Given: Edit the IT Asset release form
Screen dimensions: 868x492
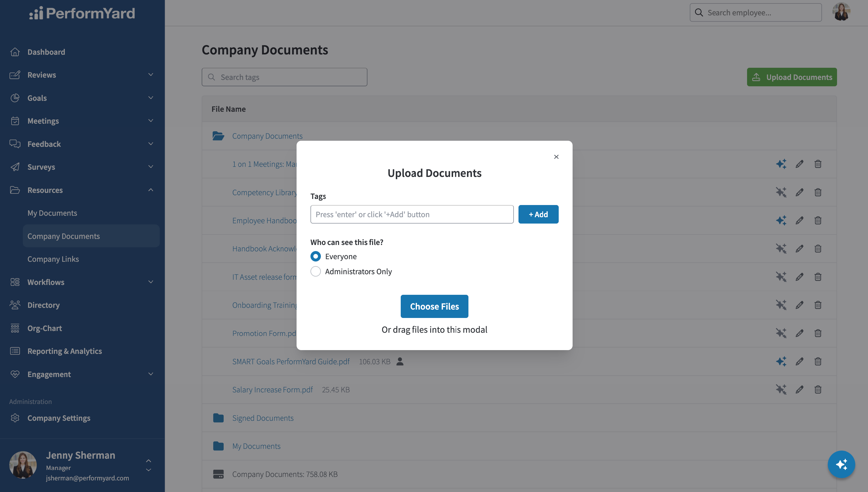Looking at the screenshot, I should [x=799, y=277].
